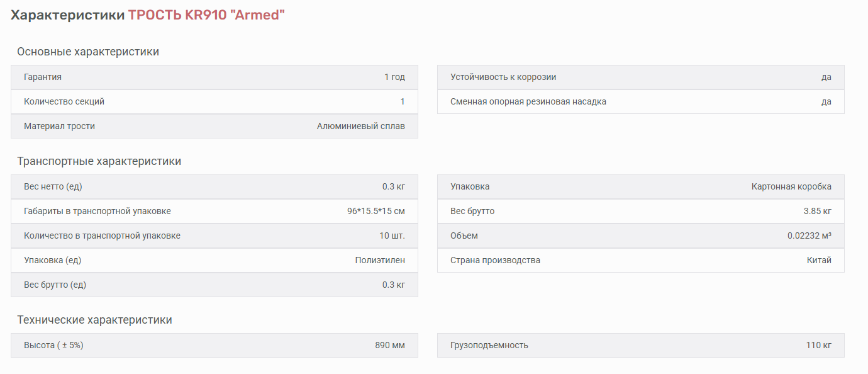Click the Технические характеристики section heading
Image resolution: width=868 pixels, height=374 pixels.
94,320
